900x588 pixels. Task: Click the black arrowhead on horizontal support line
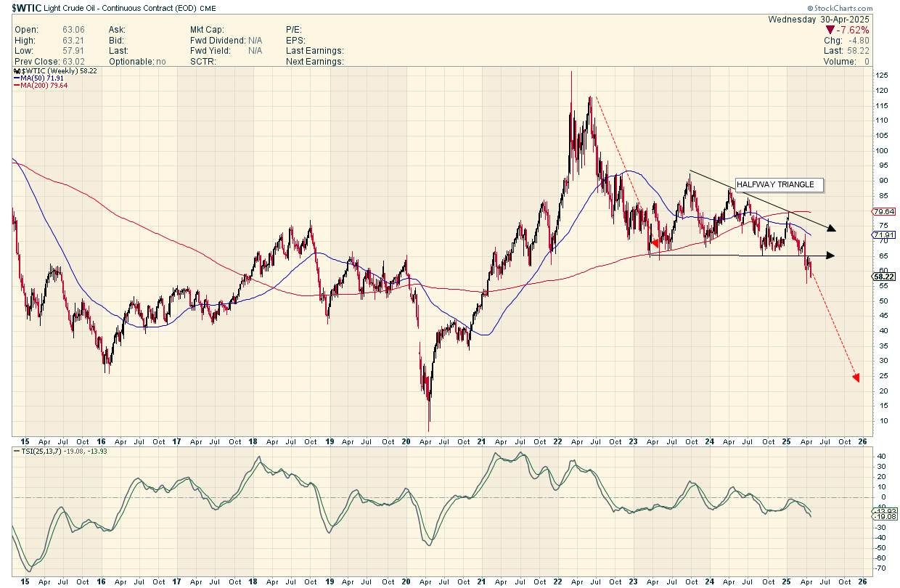tap(831, 256)
